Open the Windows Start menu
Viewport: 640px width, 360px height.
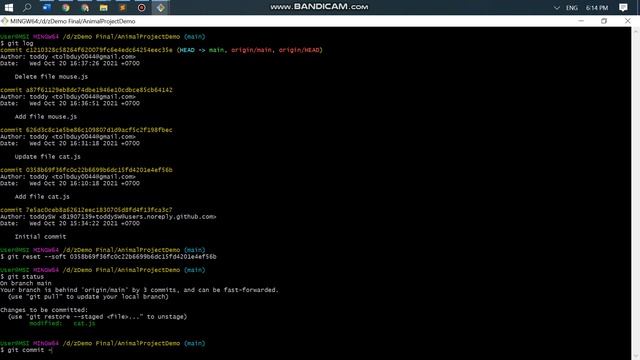[x=8, y=7]
